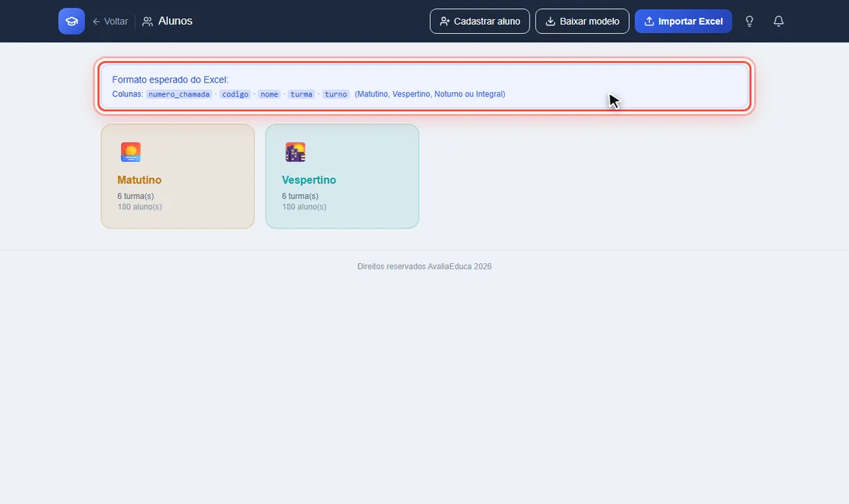This screenshot has width=849, height=504.
Task: Click '6 turma(s)' in the Matutino card
Action: (135, 196)
